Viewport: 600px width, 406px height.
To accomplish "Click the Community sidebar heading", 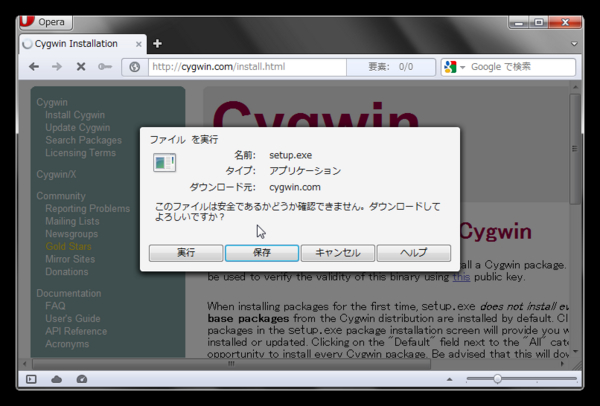I will (x=61, y=196).
